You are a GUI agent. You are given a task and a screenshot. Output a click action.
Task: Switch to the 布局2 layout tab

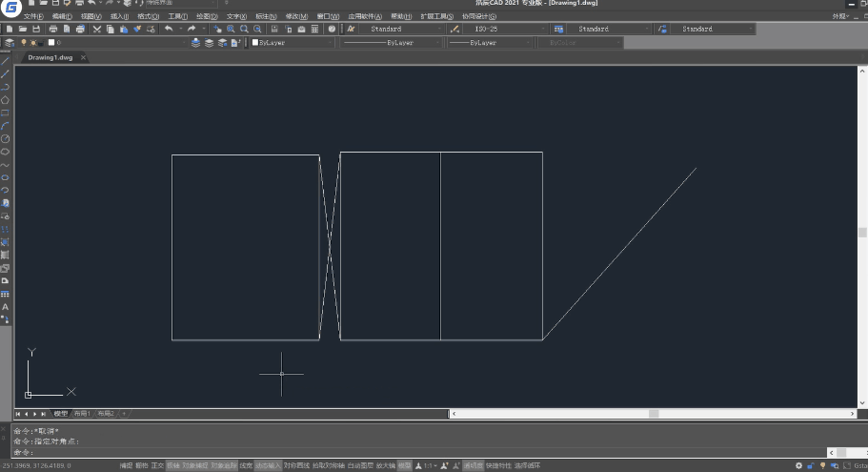(x=106, y=414)
